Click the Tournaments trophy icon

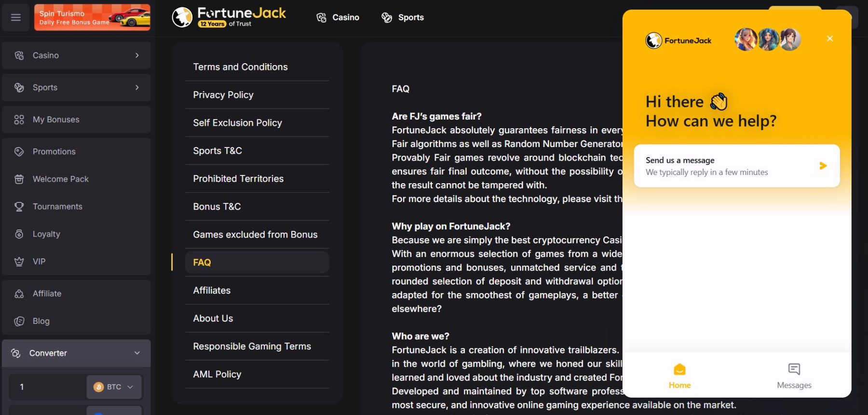19,207
